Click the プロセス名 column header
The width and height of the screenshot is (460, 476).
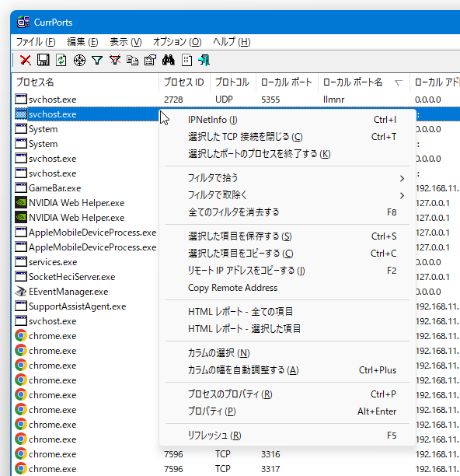coord(85,82)
